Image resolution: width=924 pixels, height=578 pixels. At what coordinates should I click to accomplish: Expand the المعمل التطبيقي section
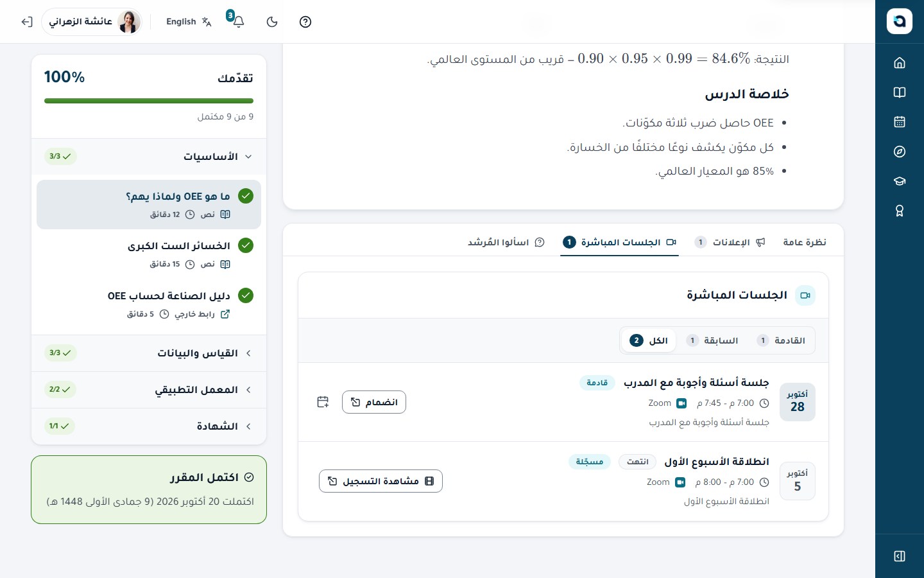[149, 390]
